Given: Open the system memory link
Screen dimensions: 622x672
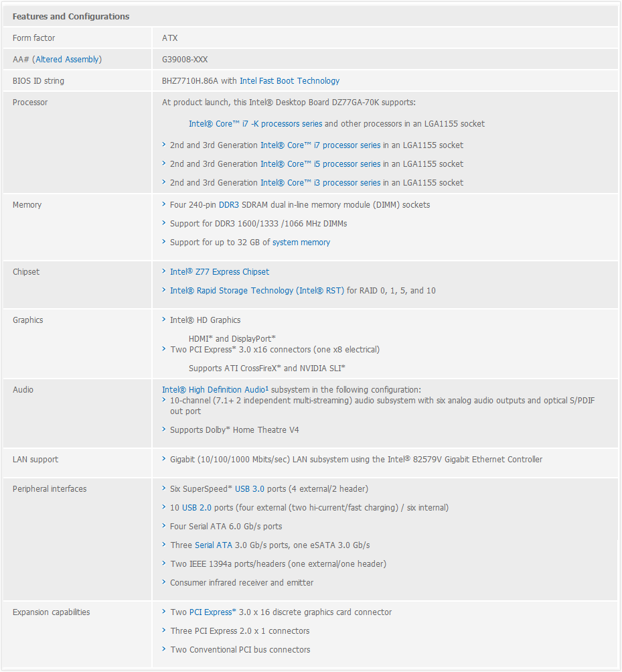Looking at the screenshot, I should click(301, 243).
